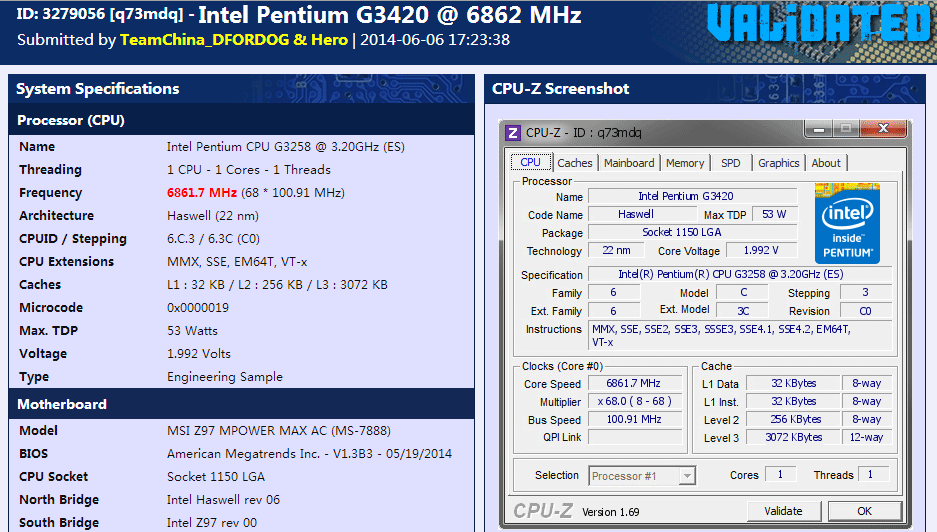Click the Core Speed value 6861.7 MHz

click(635, 383)
